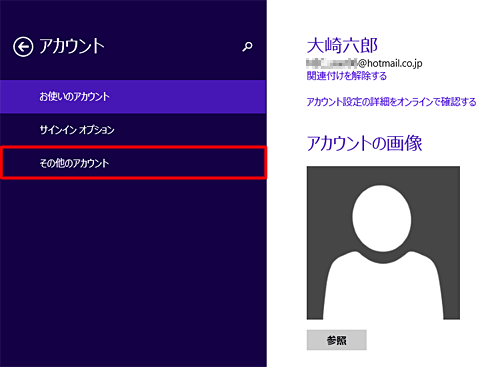Click the account profile picture placeholder
The width and height of the screenshot is (500, 367).
click(383, 243)
